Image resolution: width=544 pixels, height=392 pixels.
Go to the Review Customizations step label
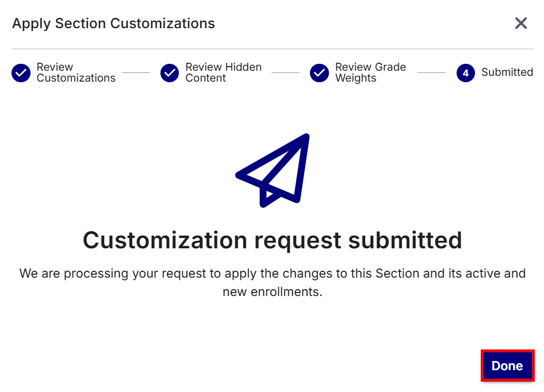click(76, 72)
